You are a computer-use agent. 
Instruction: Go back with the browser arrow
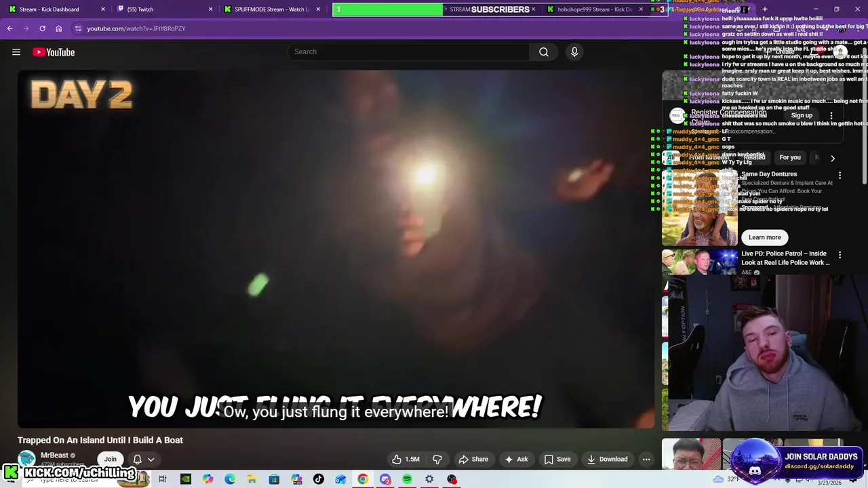click(10, 28)
